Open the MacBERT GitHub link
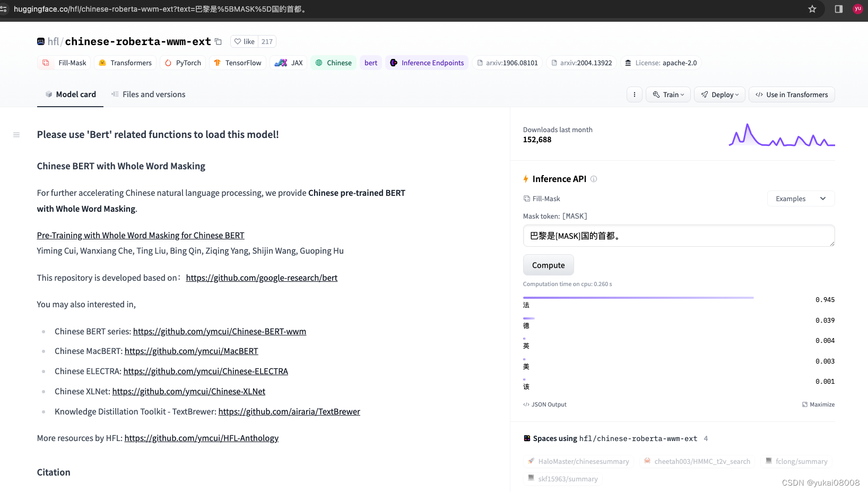 click(192, 351)
